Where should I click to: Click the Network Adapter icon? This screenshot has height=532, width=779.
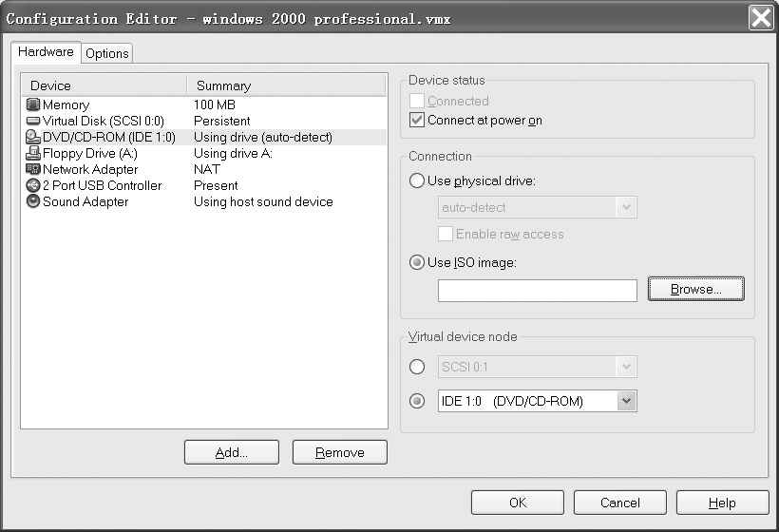(33, 170)
